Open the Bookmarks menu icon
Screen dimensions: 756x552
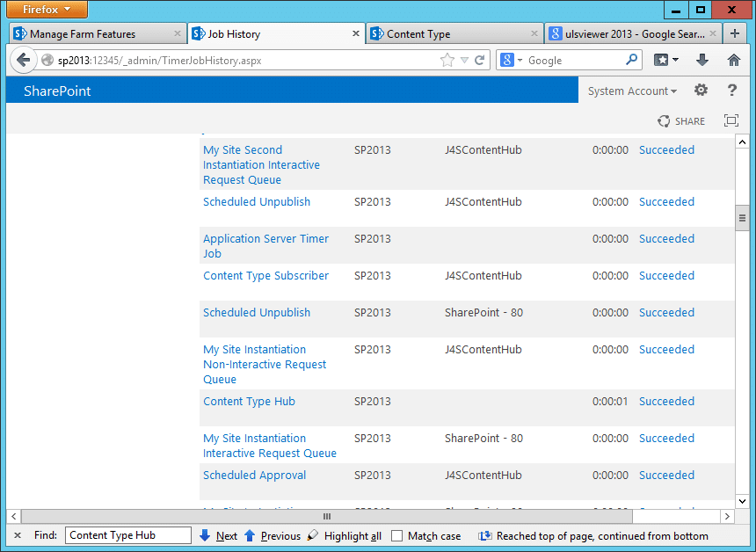(660, 60)
